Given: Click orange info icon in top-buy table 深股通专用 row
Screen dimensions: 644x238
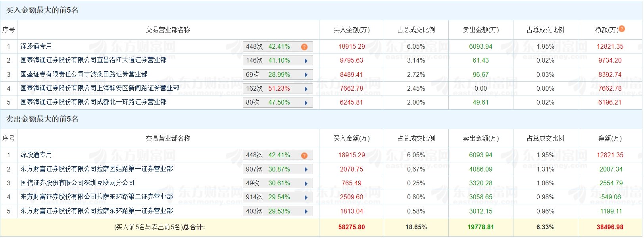Looking at the screenshot, I should (304, 47).
